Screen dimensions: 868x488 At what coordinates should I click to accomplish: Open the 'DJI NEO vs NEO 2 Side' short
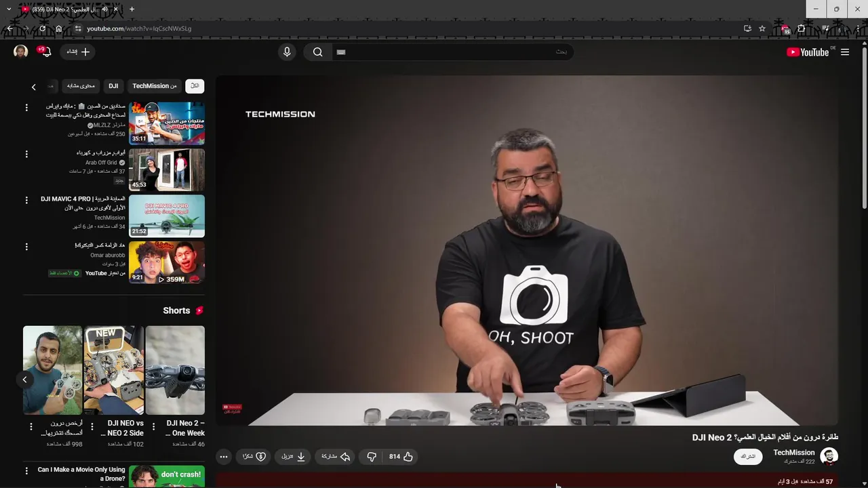114,370
